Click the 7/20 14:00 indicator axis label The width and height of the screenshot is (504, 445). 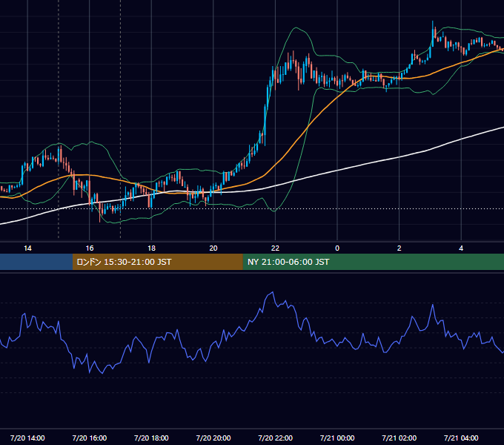tap(27, 438)
